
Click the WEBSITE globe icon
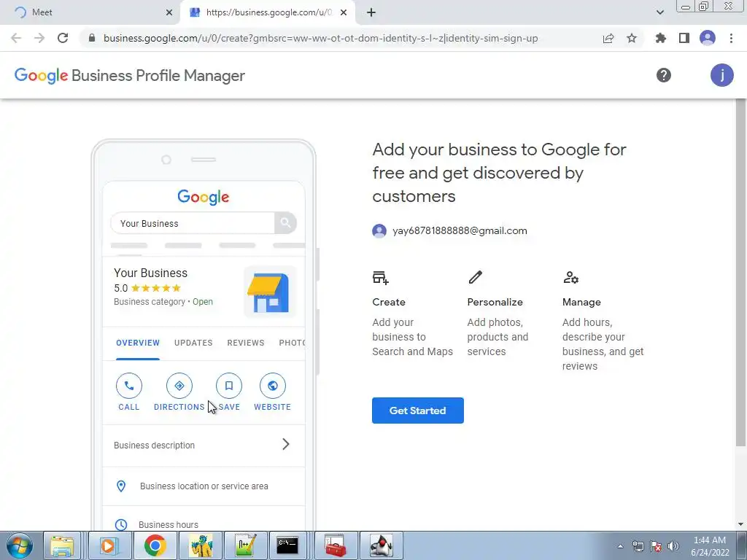point(273,386)
